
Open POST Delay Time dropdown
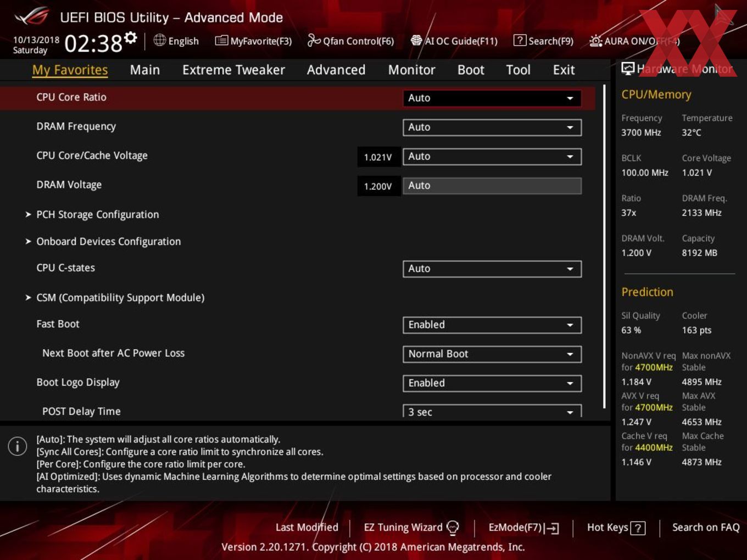click(492, 411)
